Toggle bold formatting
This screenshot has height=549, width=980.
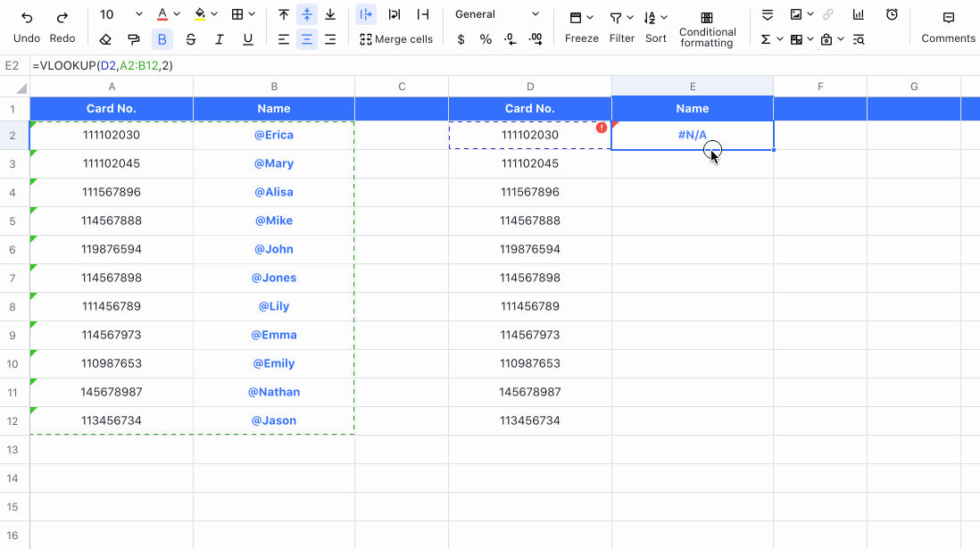[162, 38]
